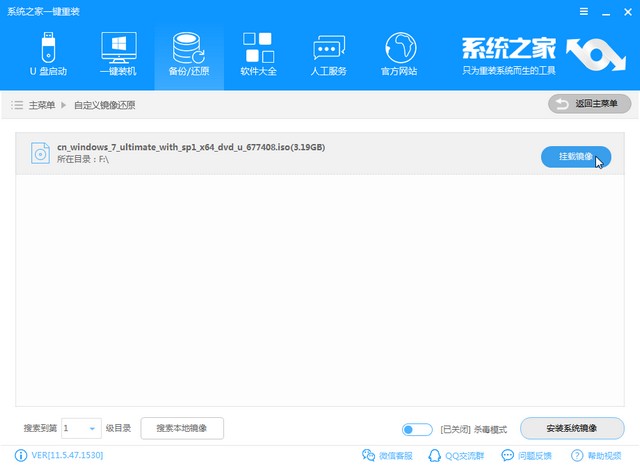The image size is (640, 466).
Task: Click 安装系统镜像 install system image button
Action: point(571,428)
